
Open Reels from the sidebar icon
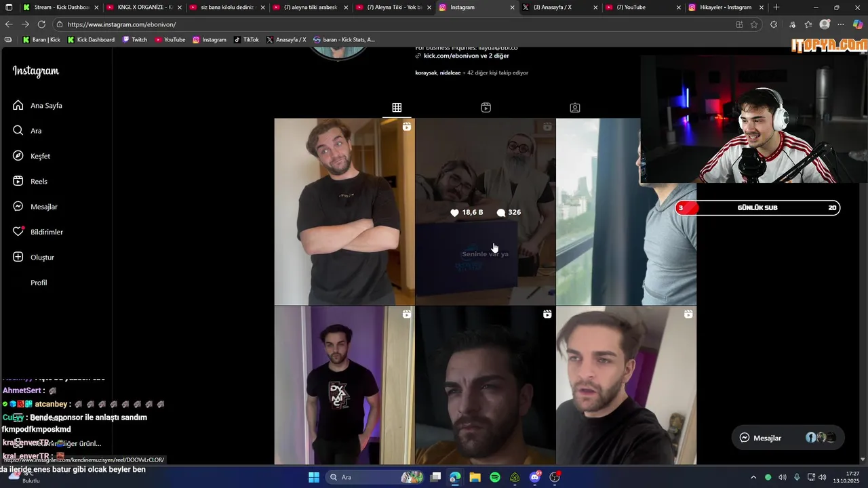point(18,181)
